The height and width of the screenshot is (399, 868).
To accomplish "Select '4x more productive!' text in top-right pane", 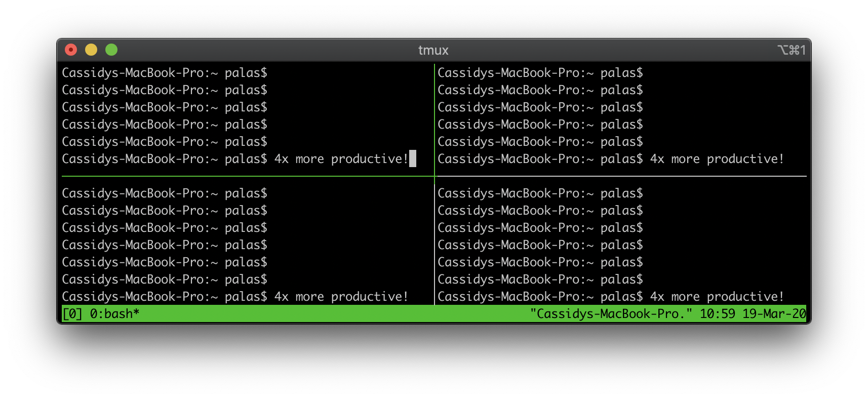I will click(x=717, y=159).
